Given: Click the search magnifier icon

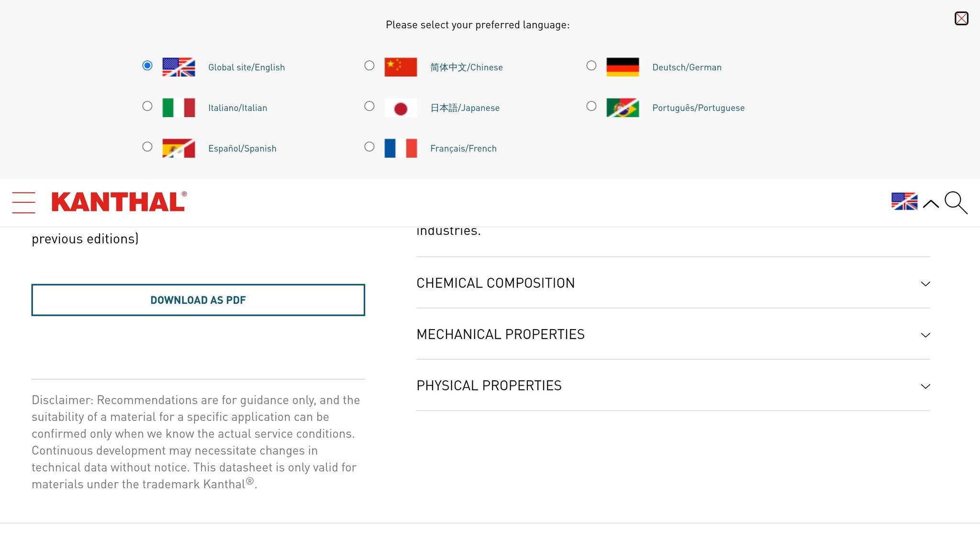Looking at the screenshot, I should coord(956,203).
